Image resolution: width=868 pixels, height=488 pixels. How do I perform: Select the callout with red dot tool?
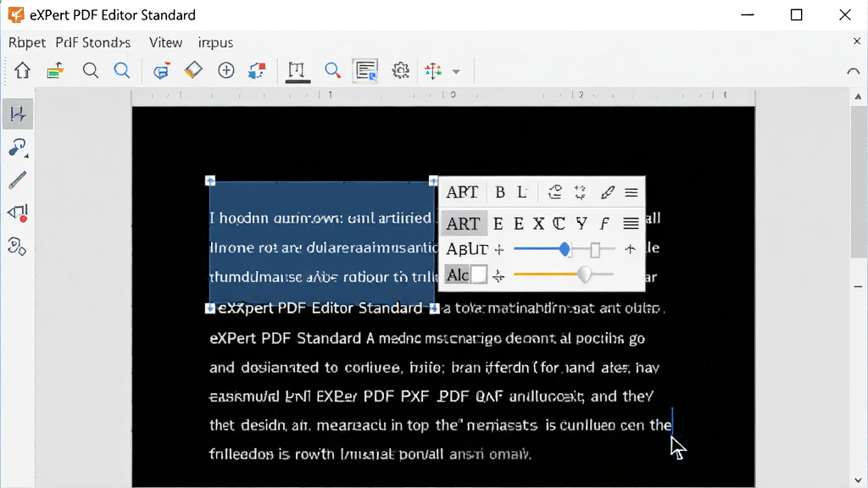point(17,213)
